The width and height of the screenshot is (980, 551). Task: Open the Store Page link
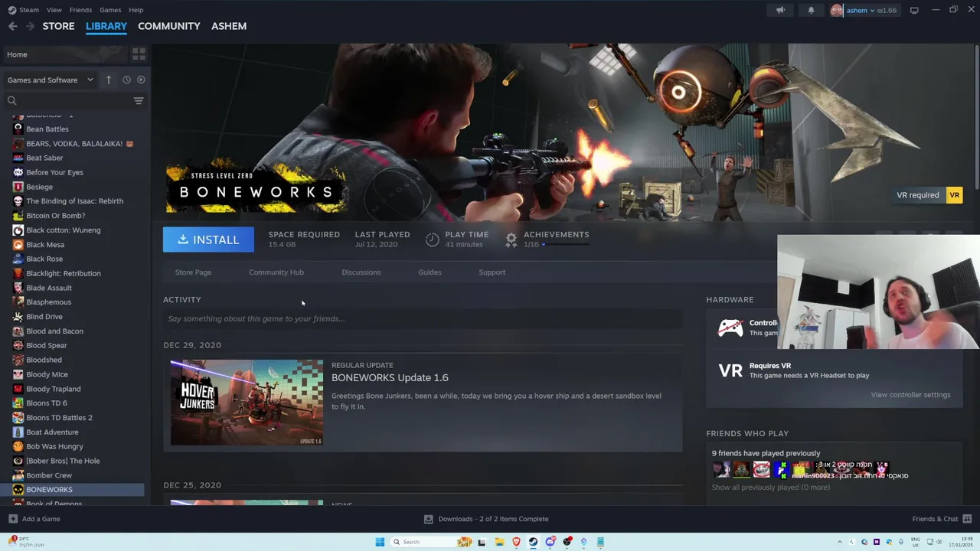point(193,272)
